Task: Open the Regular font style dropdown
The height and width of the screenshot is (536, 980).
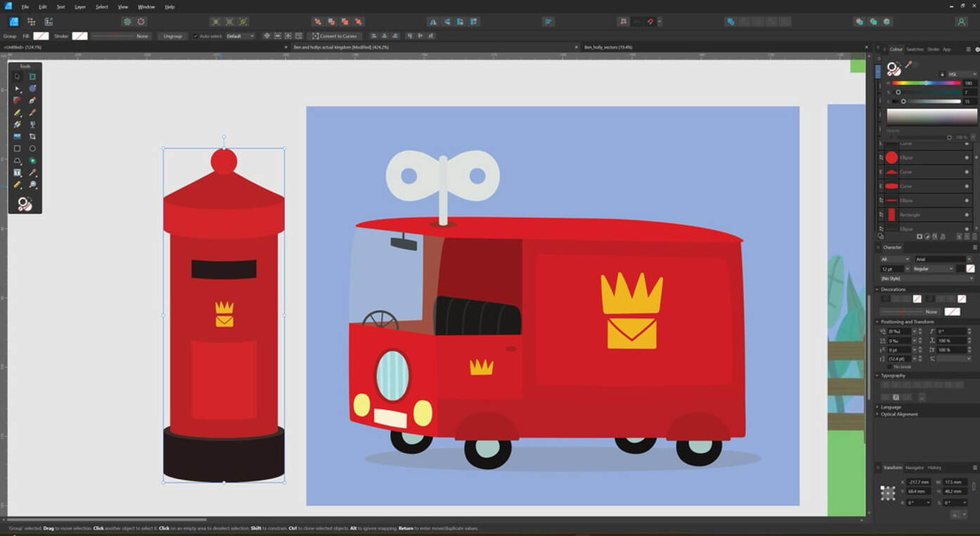Action: [934, 269]
